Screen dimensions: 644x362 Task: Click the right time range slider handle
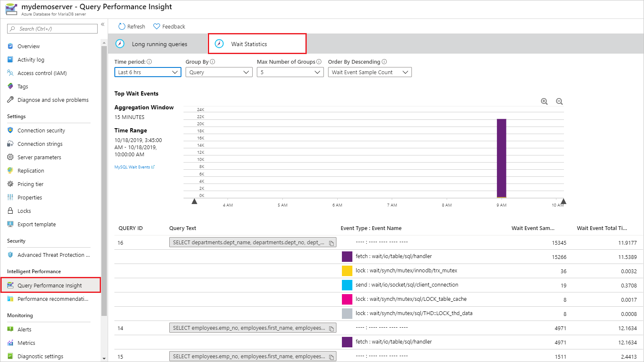(x=564, y=202)
